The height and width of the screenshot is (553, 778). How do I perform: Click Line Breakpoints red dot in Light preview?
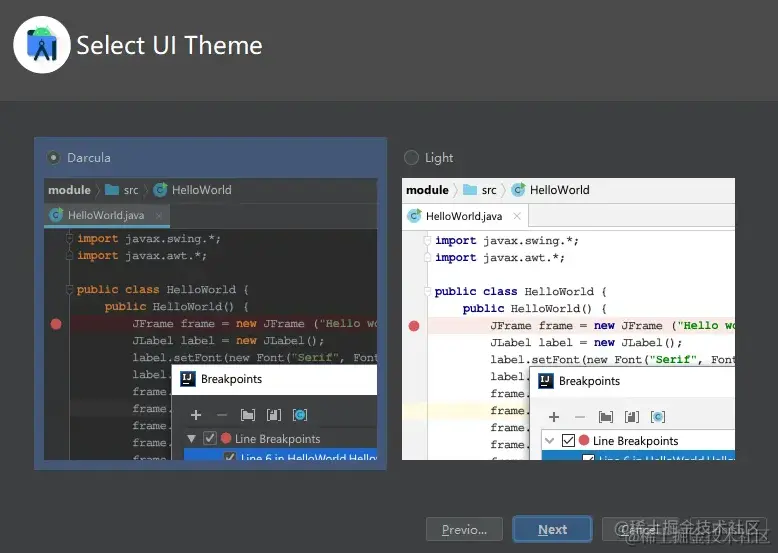584,440
